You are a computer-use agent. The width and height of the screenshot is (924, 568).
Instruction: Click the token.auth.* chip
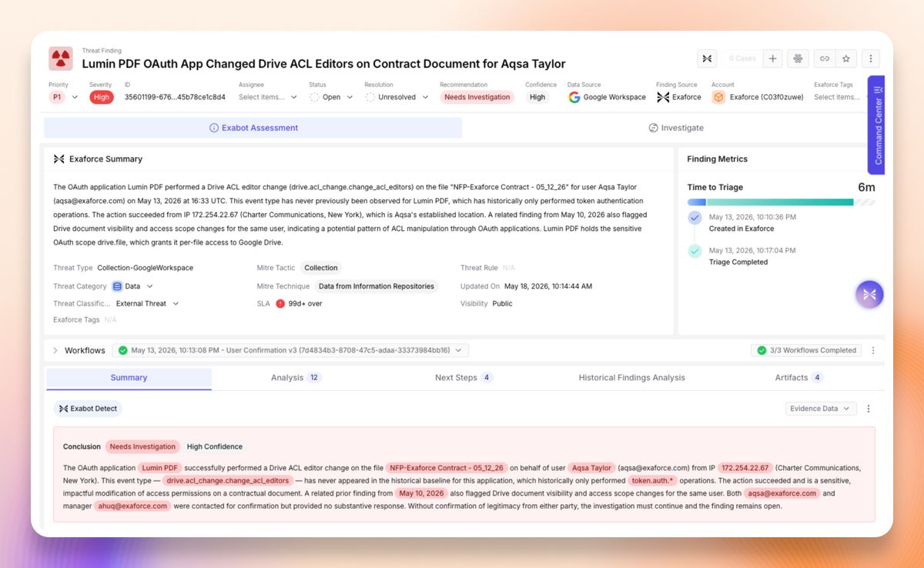coord(653,480)
